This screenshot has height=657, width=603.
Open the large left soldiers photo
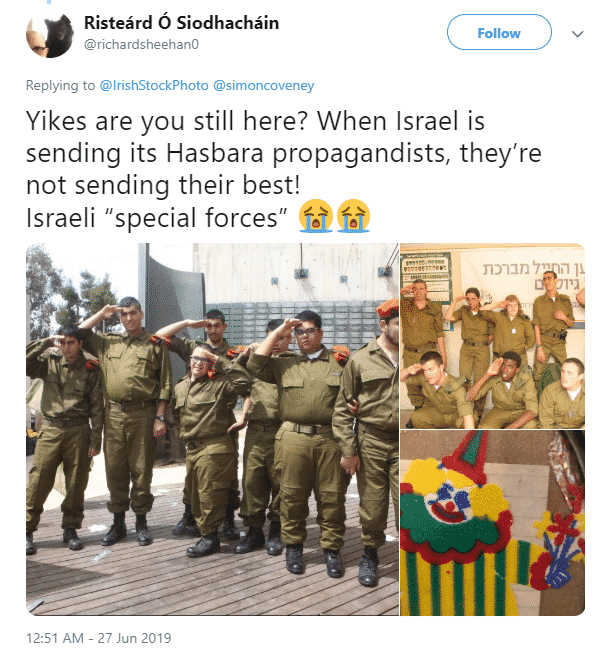click(212, 429)
